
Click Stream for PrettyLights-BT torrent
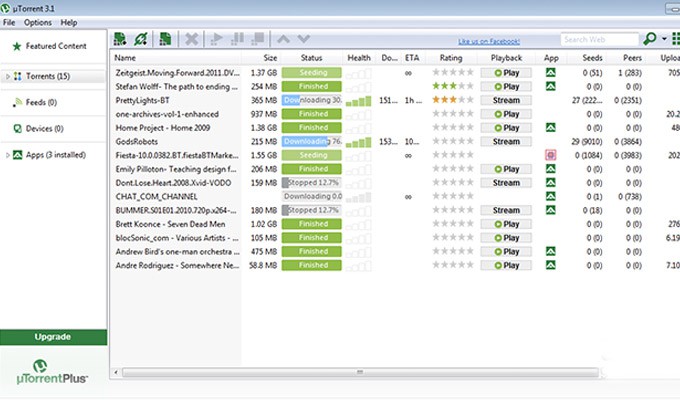coord(506,100)
